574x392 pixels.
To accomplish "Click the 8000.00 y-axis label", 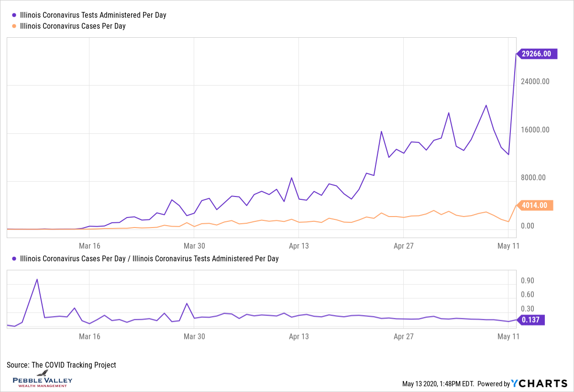I will [533, 178].
